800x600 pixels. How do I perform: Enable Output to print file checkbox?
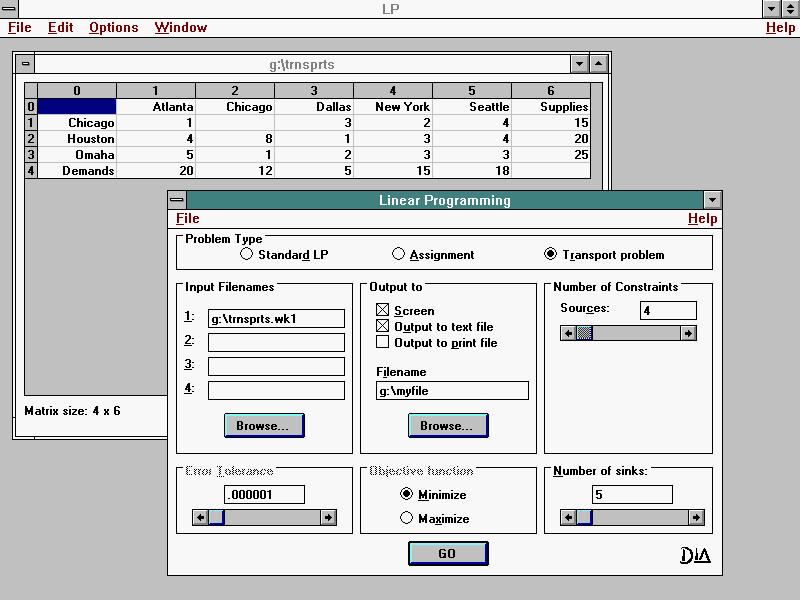pyautogui.click(x=382, y=342)
